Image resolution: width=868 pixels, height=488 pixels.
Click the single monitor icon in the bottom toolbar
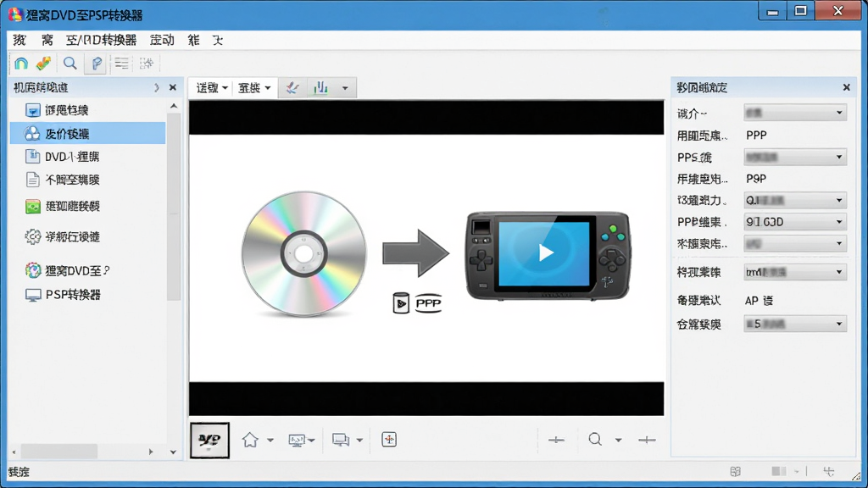click(x=297, y=441)
